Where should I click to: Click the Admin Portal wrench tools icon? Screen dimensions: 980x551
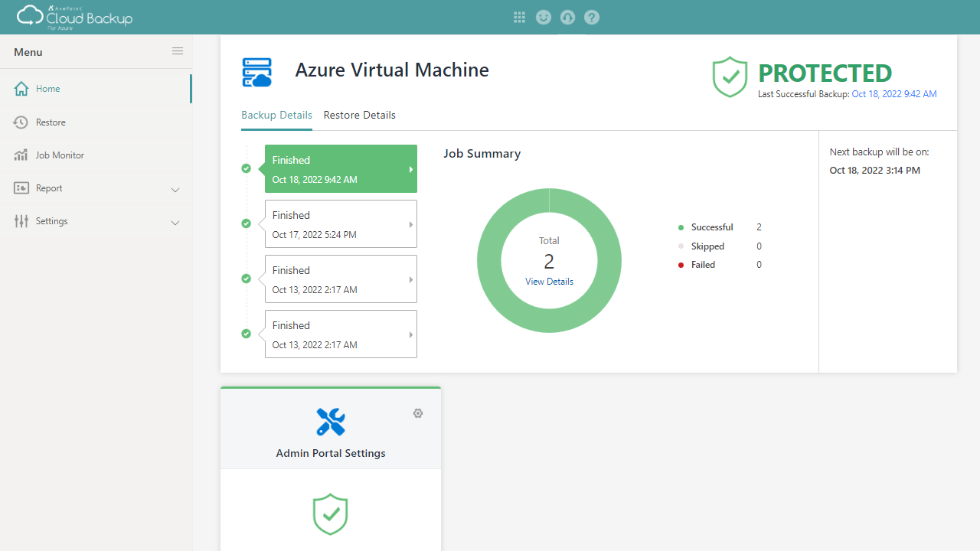(x=331, y=422)
